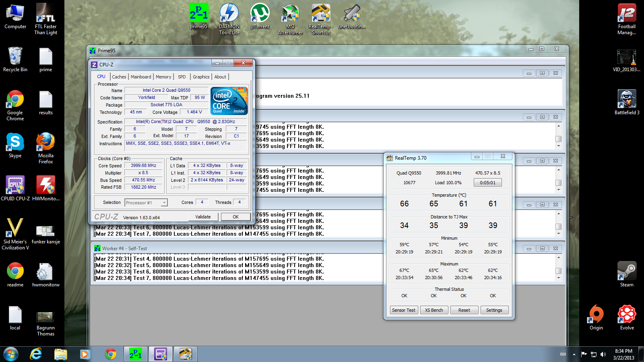Click the volume icon in system tray
The width and height of the screenshot is (644, 362).
pyautogui.click(x=603, y=354)
